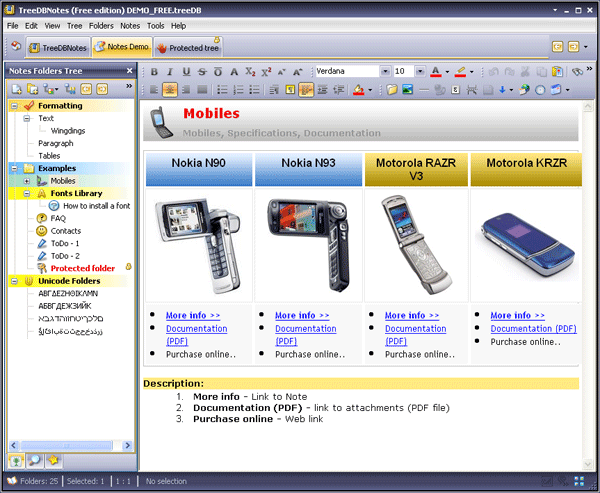600x493 pixels.
Task: Expand the Mobiles tree node
Action: 28,181
